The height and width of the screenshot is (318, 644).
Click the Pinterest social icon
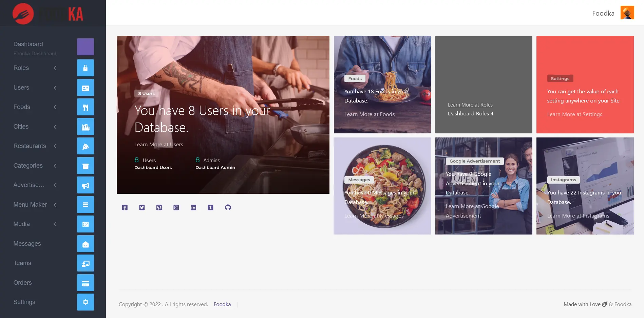click(x=159, y=207)
